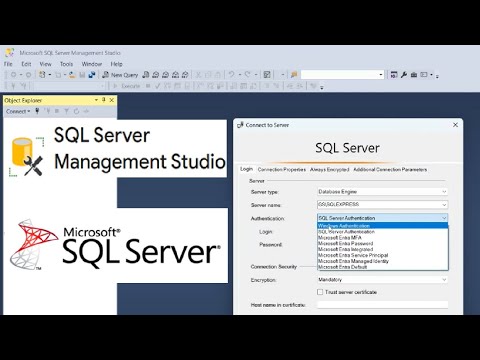Select Microsoft Entra Password option
The height and width of the screenshot is (360, 480).
(382, 244)
